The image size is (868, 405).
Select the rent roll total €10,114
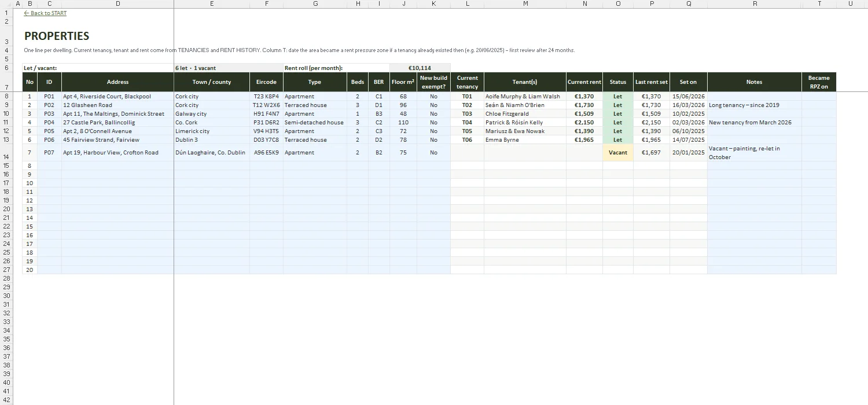point(420,68)
